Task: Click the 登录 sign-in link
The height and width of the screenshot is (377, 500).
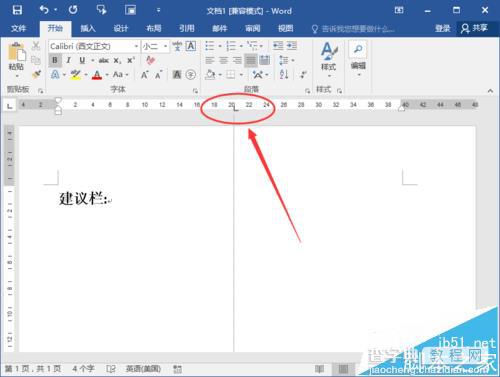Action: click(x=443, y=28)
